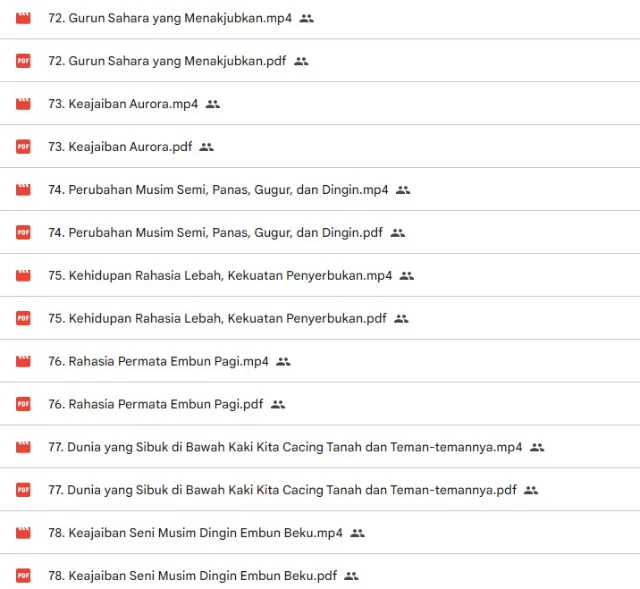The height and width of the screenshot is (589, 640).
Task: Click shared icon beside 74. Perubahan Musim pdf
Action: click(x=398, y=233)
